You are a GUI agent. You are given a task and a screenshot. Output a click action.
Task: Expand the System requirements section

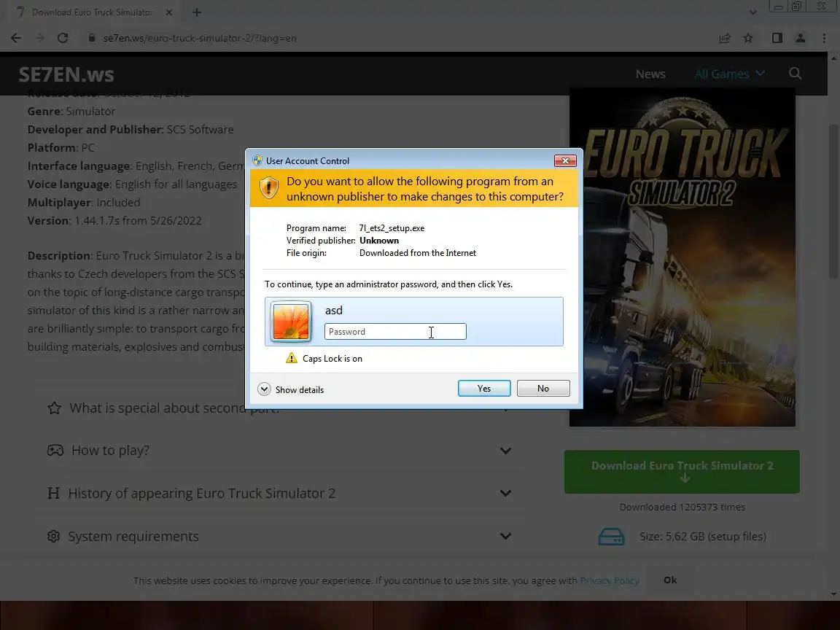(279, 536)
